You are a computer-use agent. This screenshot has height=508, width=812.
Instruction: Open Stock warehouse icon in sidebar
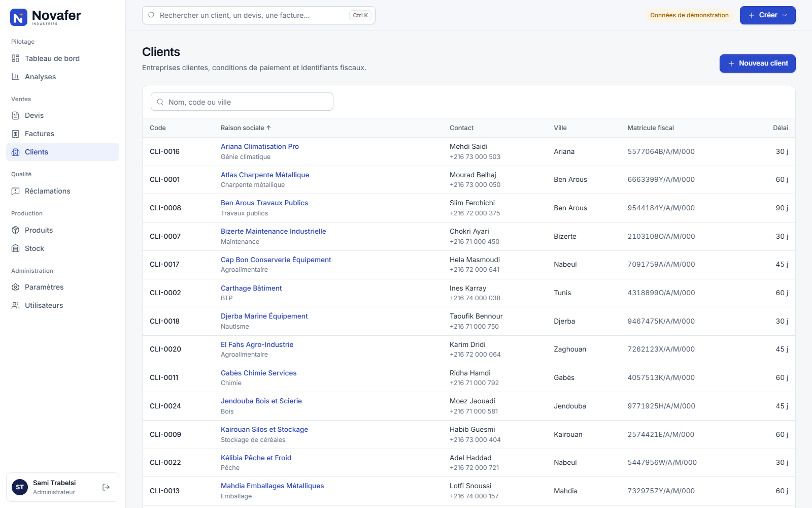(16, 248)
